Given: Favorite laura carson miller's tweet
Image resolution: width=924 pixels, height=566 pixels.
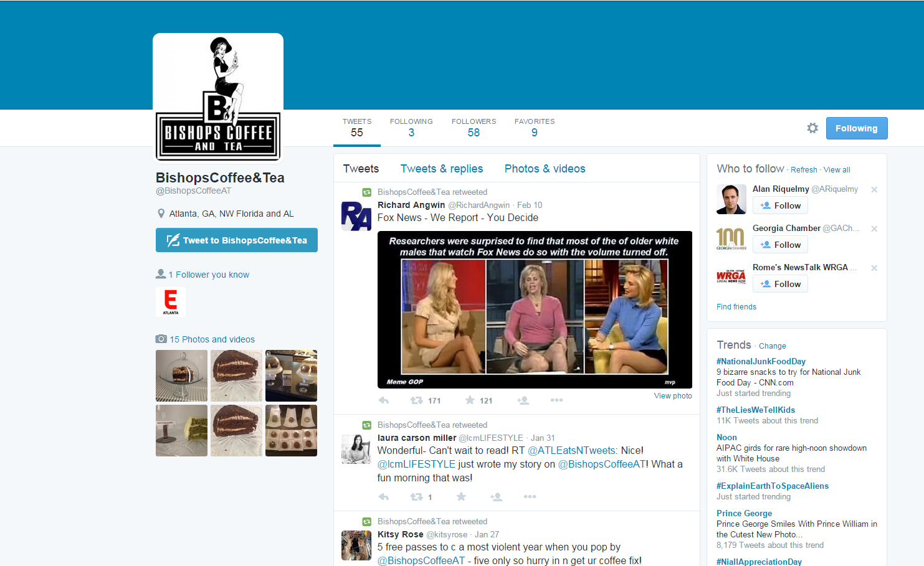Looking at the screenshot, I should click(x=461, y=496).
